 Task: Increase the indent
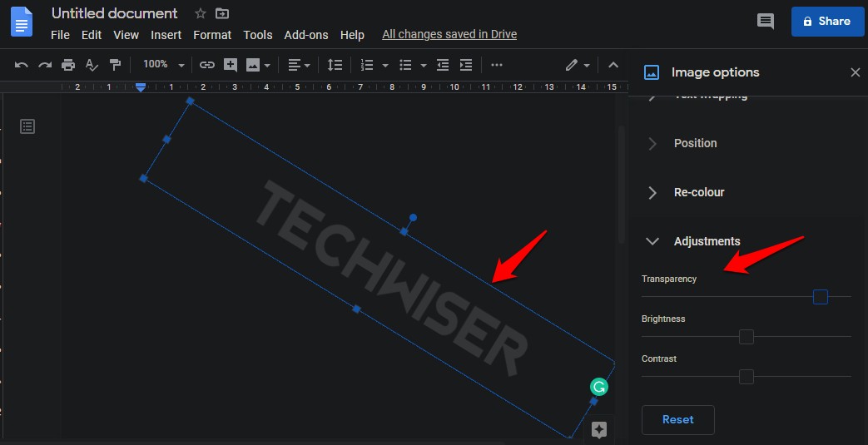pos(466,66)
